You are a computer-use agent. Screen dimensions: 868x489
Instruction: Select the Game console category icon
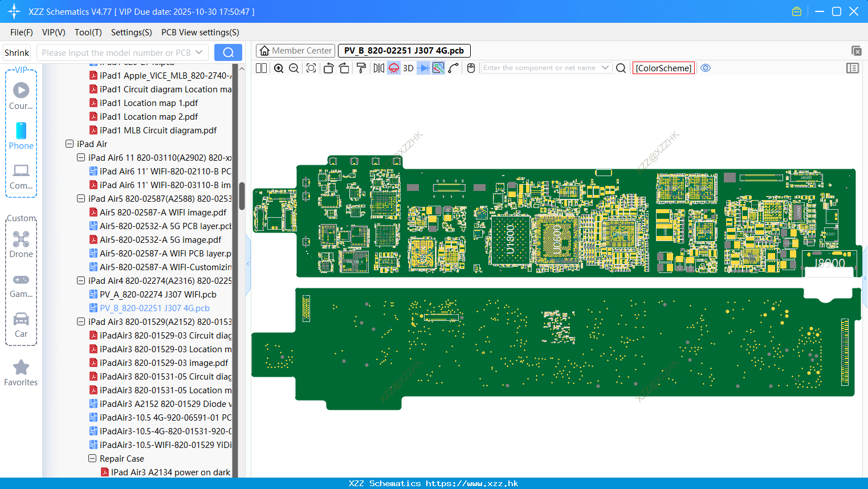tap(21, 286)
